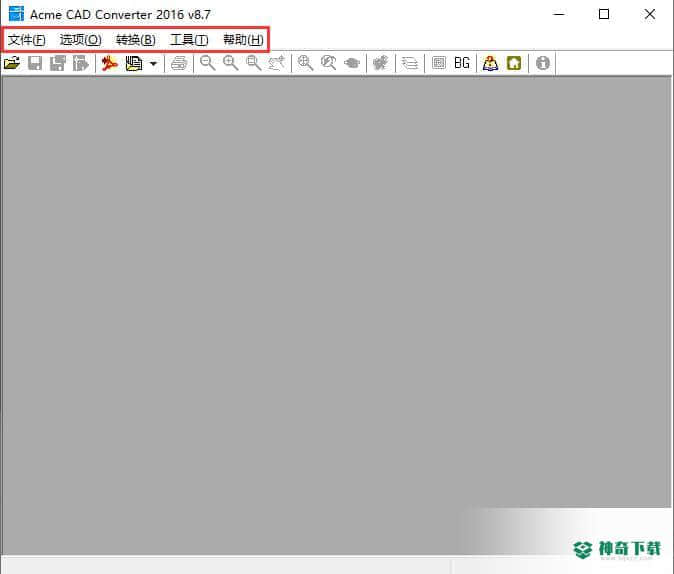Open the 工具(T) menu

coord(189,40)
